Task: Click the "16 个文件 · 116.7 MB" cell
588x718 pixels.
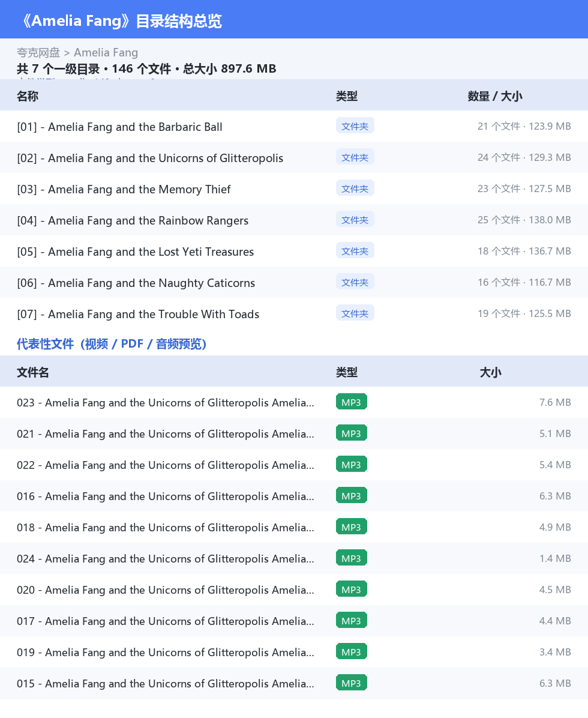Action: tap(524, 282)
